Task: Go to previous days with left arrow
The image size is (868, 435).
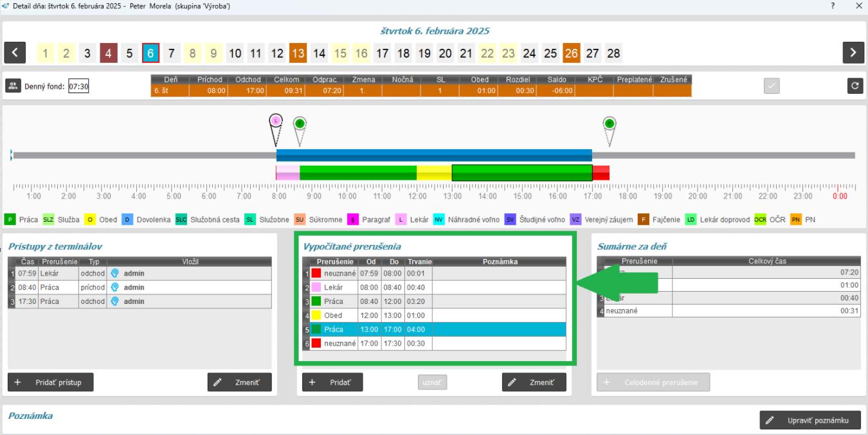Action: [x=15, y=53]
